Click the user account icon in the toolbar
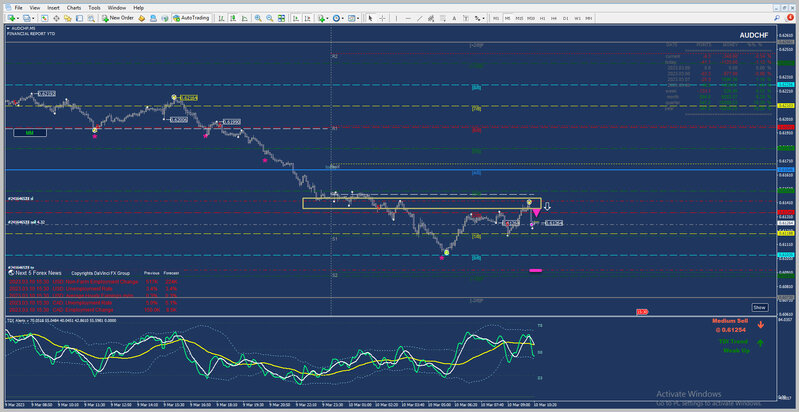This screenshot has height=412, width=799. tap(153, 18)
